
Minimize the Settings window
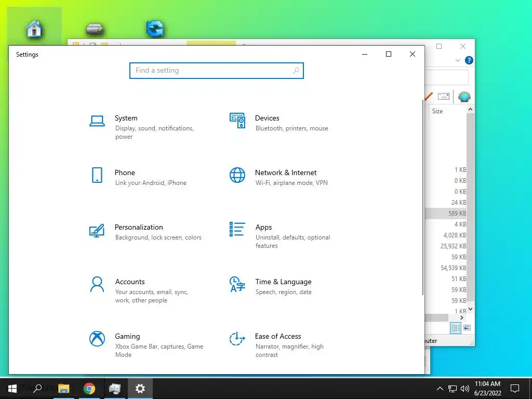click(365, 54)
